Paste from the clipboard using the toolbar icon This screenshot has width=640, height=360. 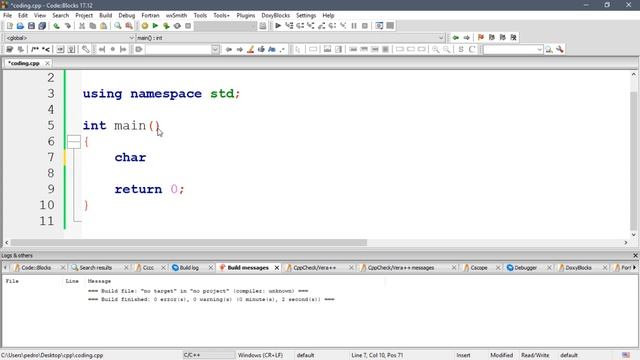tap(104, 26)
